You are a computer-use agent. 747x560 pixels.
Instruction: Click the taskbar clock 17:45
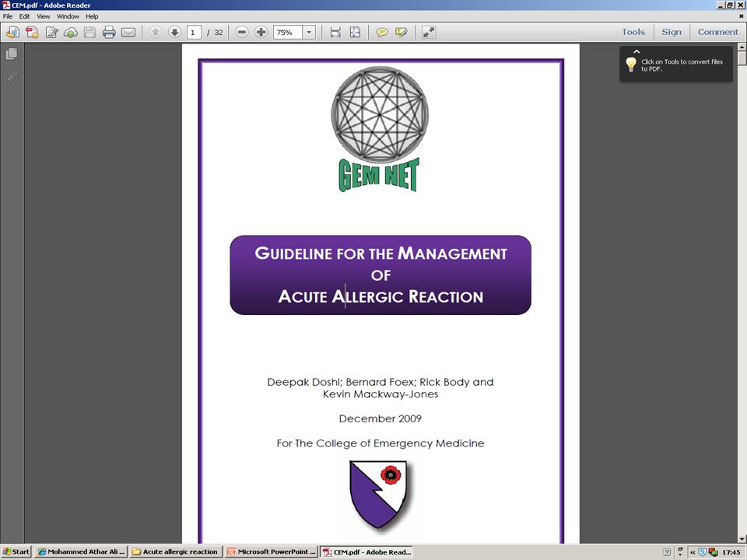(x=731, y=552)
